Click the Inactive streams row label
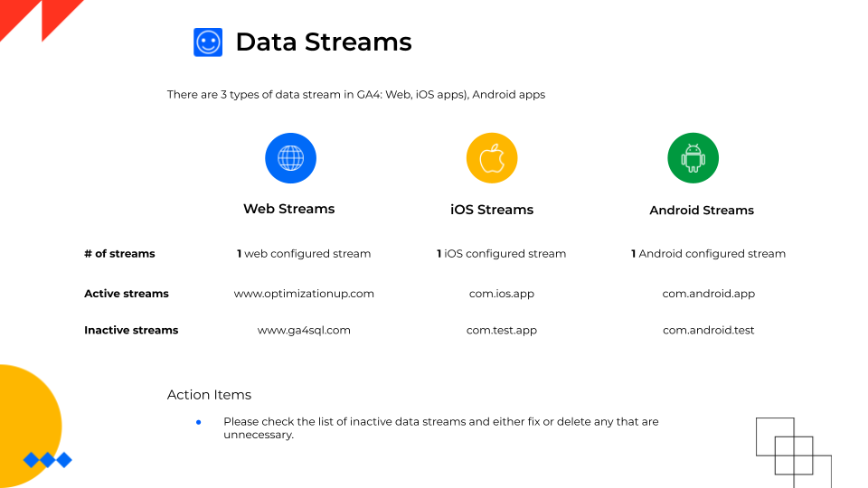This screenshot has height=488, width=868. click(x=131, y=331)
